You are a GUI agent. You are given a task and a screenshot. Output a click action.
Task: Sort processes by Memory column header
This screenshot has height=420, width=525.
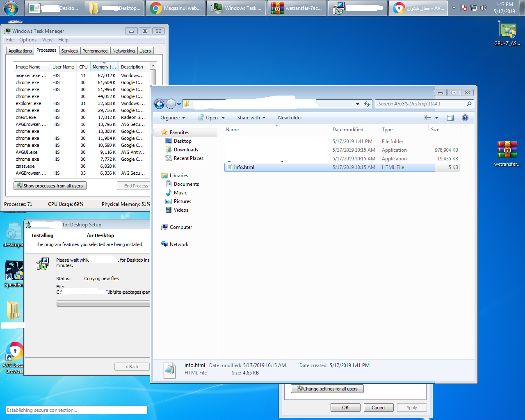point(104,67)
